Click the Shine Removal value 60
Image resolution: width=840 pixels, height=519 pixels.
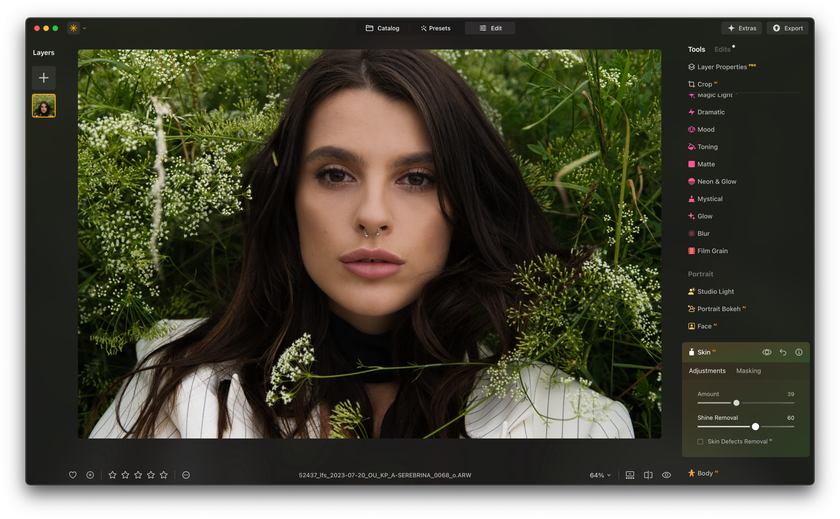[x=791, y=418]
